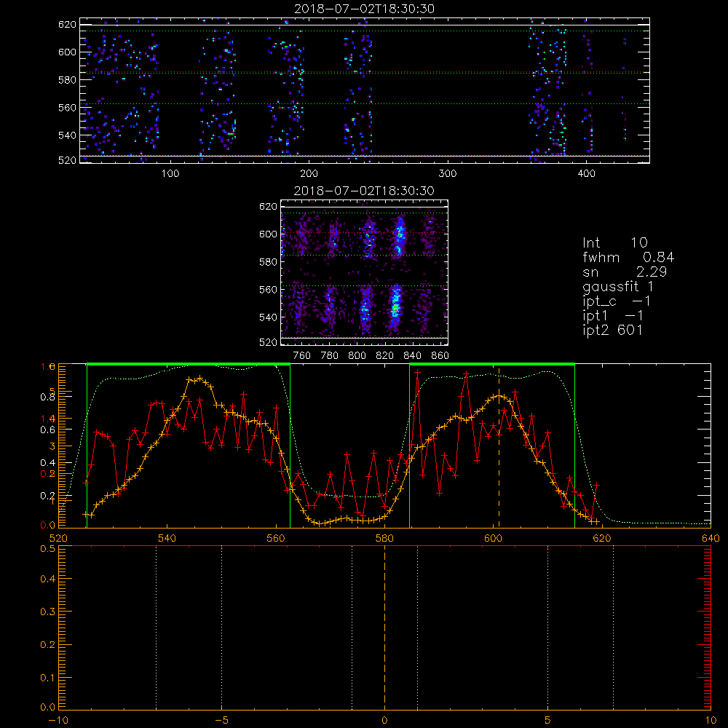728x728 pixels.
Task: Click the '0.1' y-axis label of the bottom plot
Action: pos(48,678)
